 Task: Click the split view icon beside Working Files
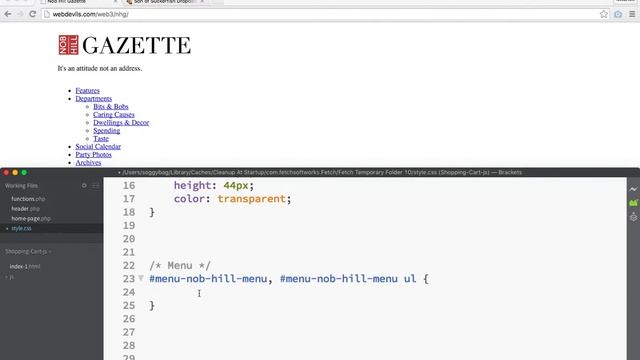point(96,186)
